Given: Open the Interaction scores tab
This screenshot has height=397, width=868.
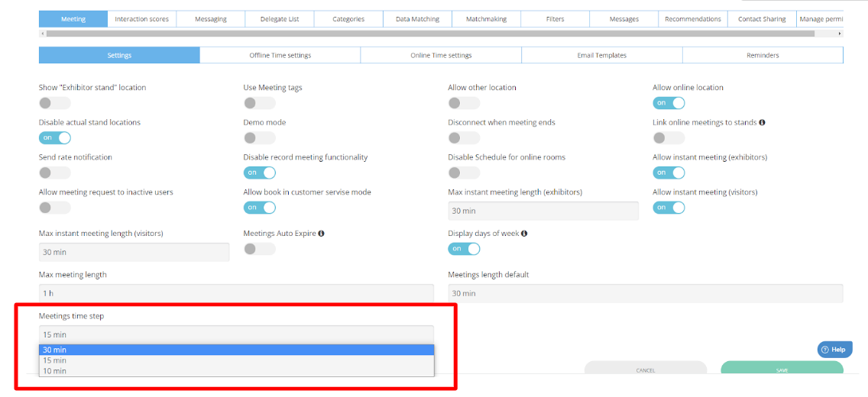Looking at the screenshot, I should click(141, 19).
